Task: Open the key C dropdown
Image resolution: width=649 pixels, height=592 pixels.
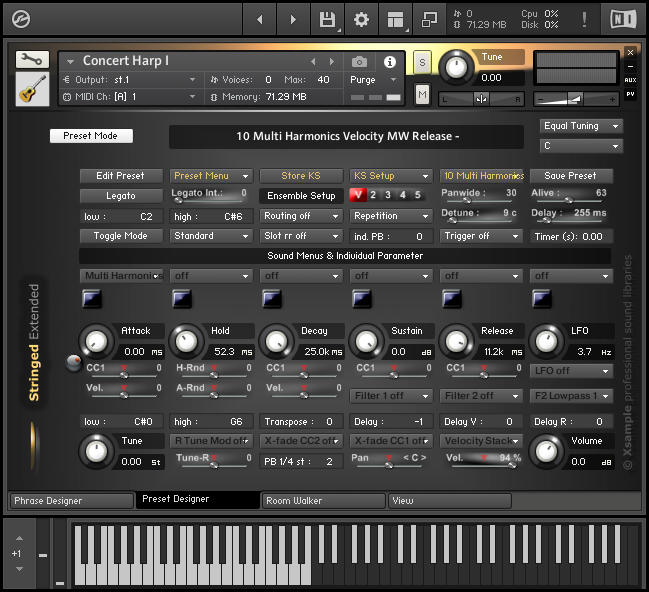Action: (581, 146)
